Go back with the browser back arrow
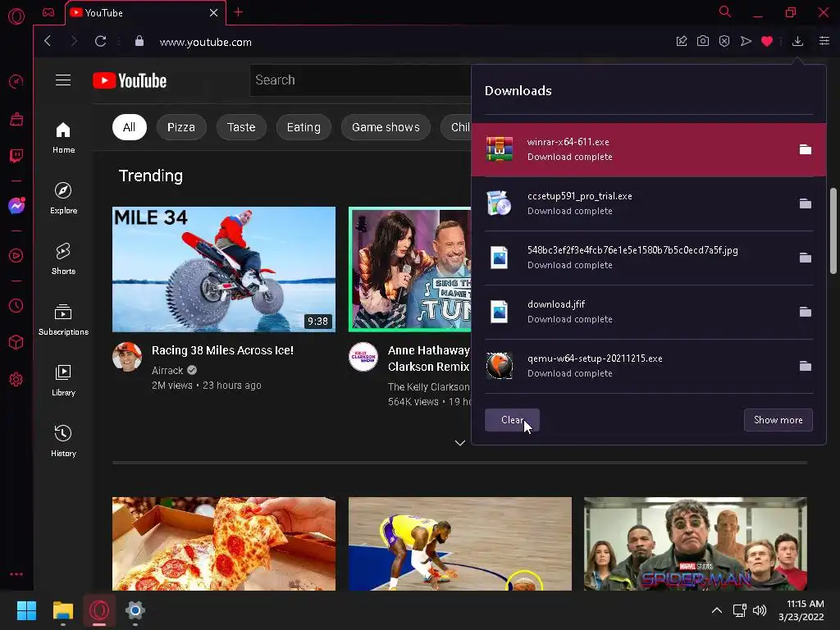 tap(48, 41)
